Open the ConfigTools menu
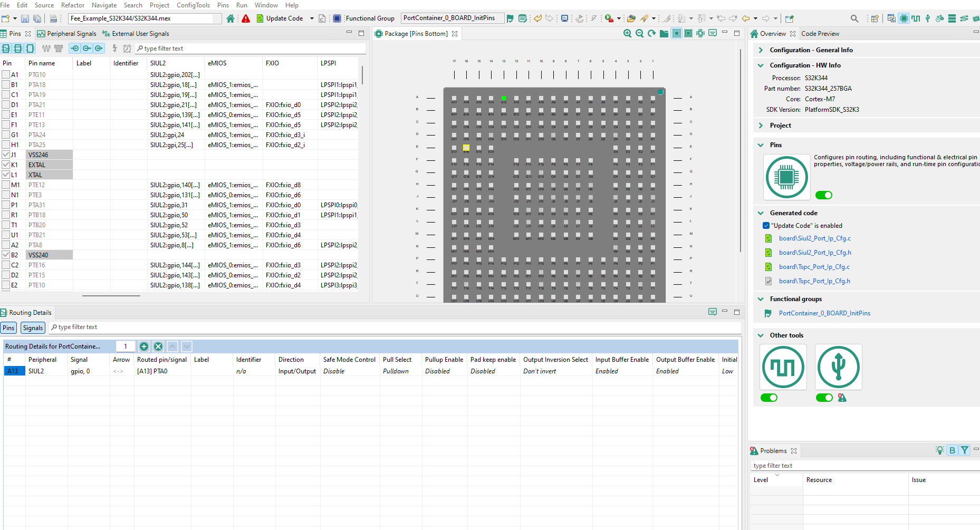Viewport: 980px width, 530px height. point(193,5)
